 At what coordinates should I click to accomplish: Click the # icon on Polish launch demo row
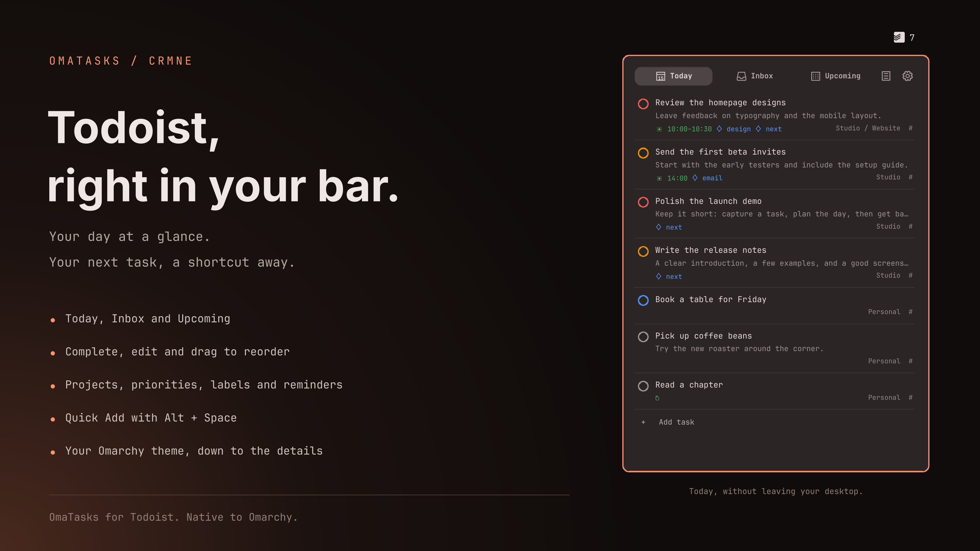910,226
